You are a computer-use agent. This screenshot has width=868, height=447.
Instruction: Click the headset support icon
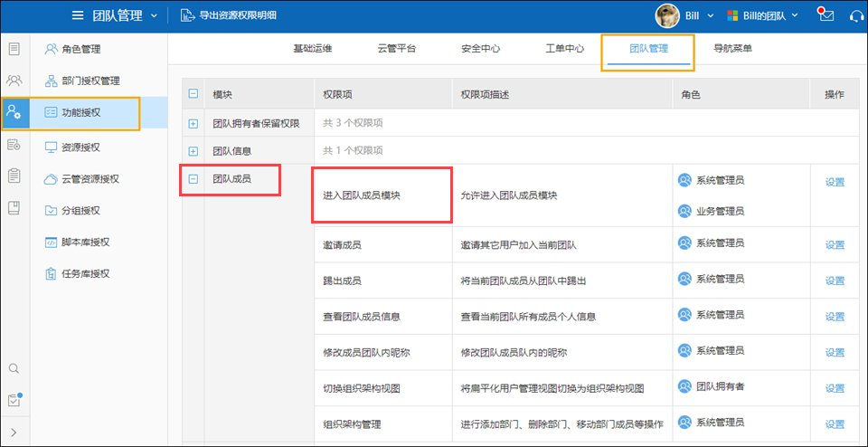856,16
